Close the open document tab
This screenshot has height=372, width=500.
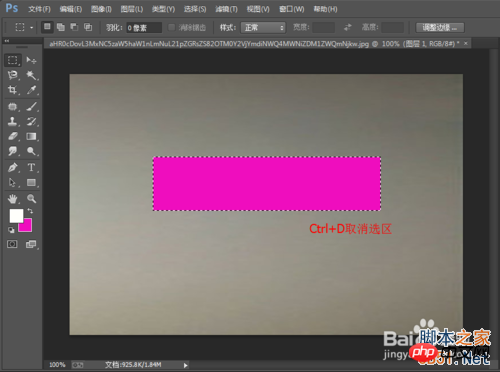pyautogui.click(x=466, y=43)
